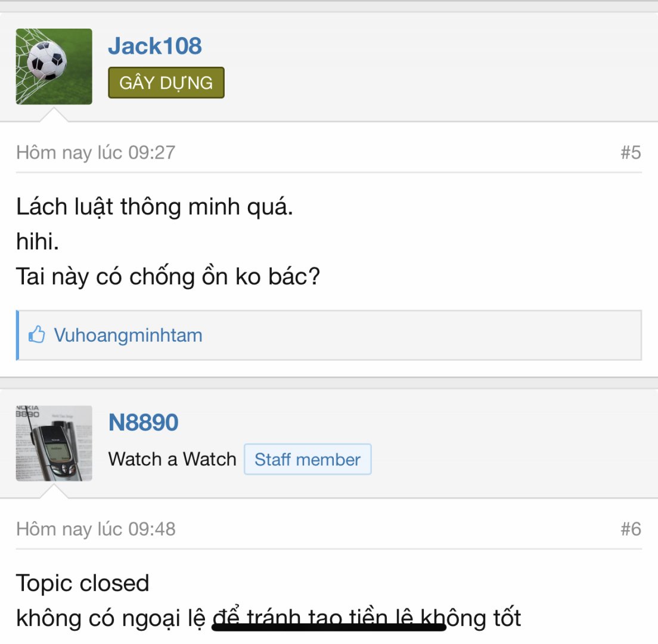
Task: Click the GÂY DỰNG user badge
Action: [x=166, y=83]
